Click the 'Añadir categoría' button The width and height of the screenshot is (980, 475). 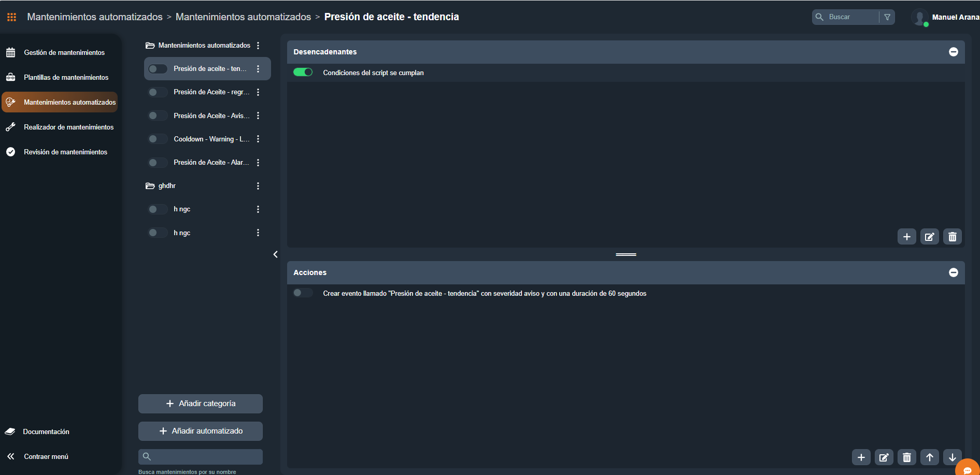coord(201,404)
